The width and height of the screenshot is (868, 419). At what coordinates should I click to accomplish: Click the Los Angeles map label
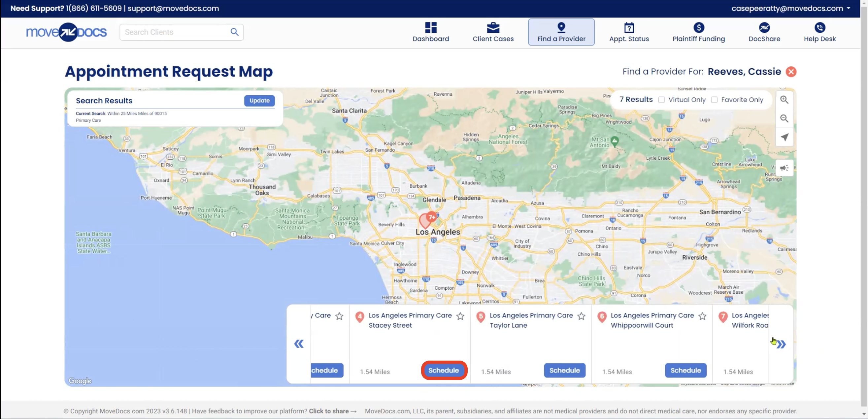pyautogui.click(x=437, y=232)
